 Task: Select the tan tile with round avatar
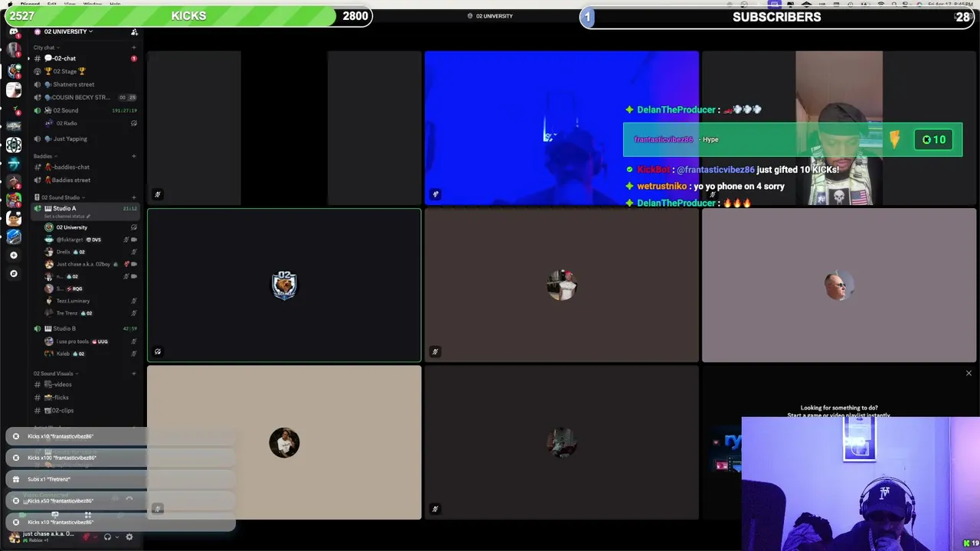tap(284, 442)
